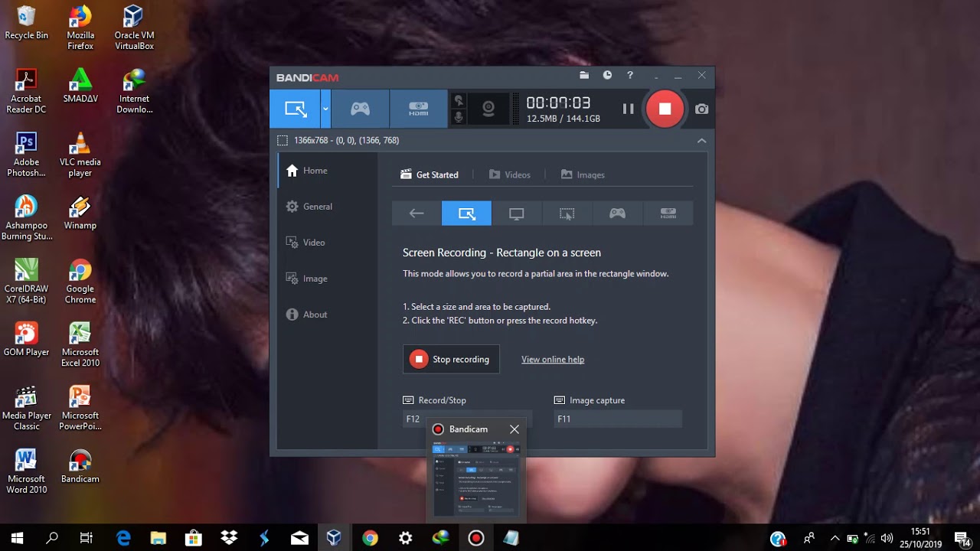Switch to the Videos tab
The image size is (980, 551).
pos(509,174)
